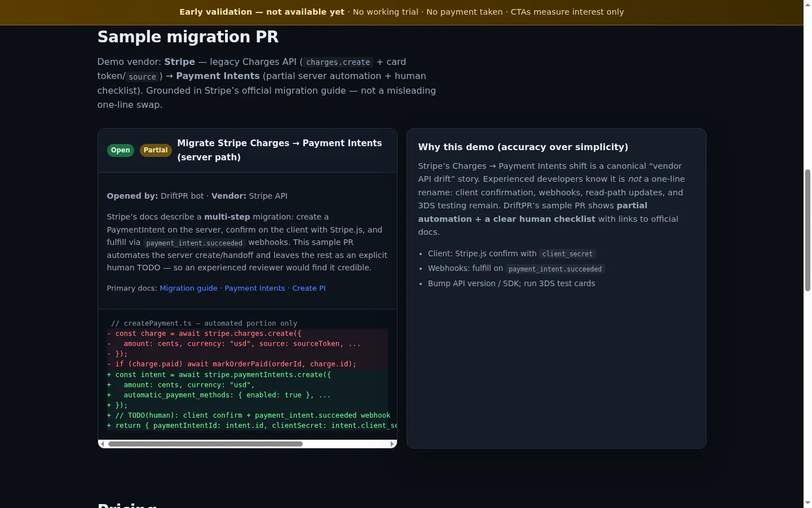Click the page vertical scrollbar thumb
This screenshot has width=812, height=508.
807,230
